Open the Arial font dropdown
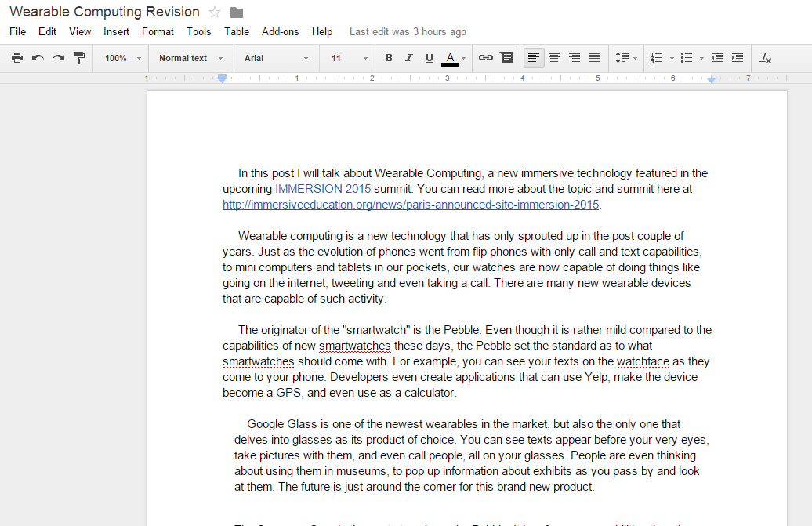Viewport: 812px width, 526px height. click(x=276, y=59)
